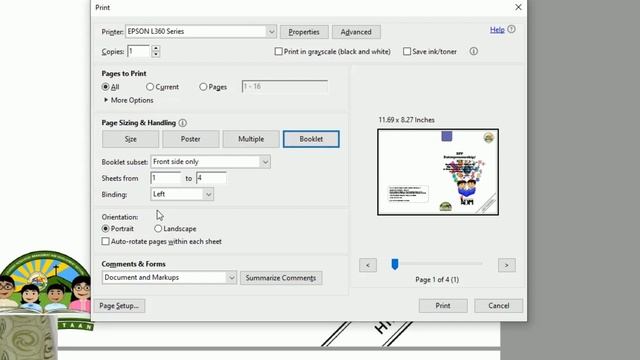Click the Print button
The height and width of the screenshot is (360, 640).
click(443, 306)
